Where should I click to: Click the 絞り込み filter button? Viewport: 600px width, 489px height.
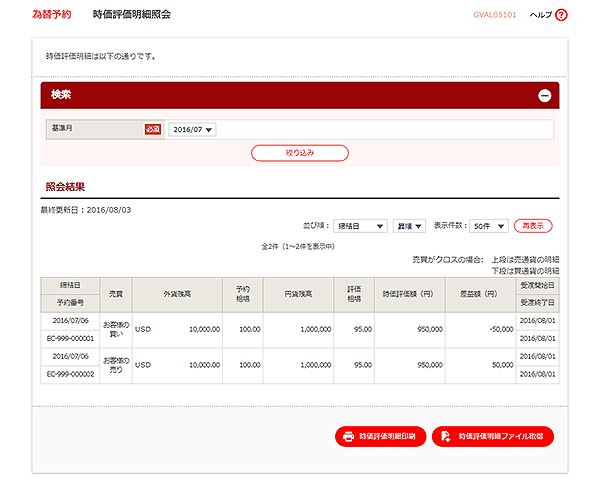point(300,153)
